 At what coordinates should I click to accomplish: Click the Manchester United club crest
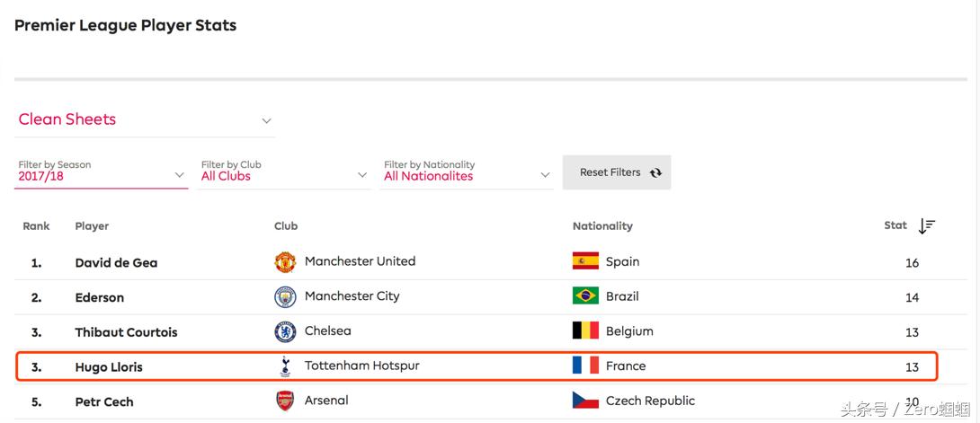tap(285, 262)
